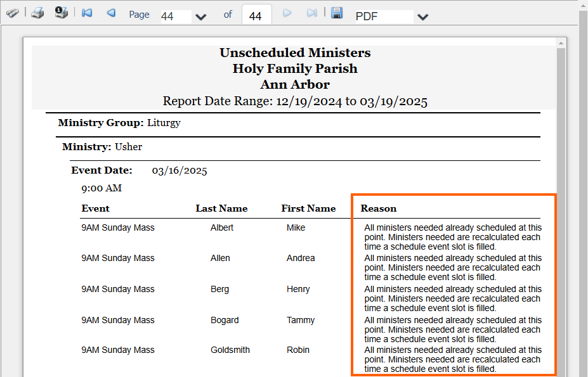This screenshot has height=377, width=588.
Task: Click 'Ministry Group: Liturgy' text
Action: (119, 123)
